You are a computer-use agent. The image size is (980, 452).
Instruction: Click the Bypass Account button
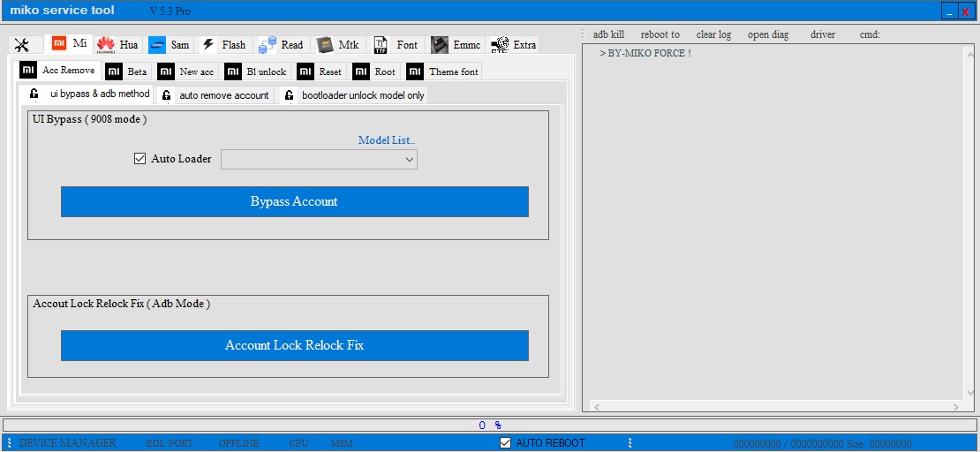294,201
